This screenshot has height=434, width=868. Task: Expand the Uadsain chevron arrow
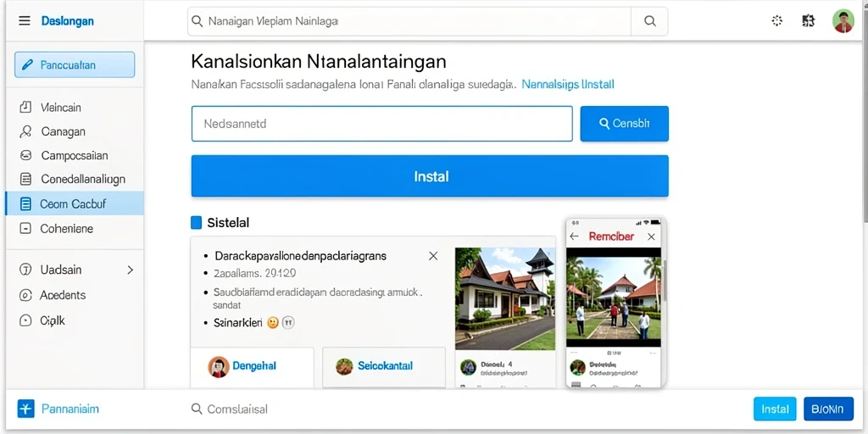pyautogui.click(x=131, y=270)
